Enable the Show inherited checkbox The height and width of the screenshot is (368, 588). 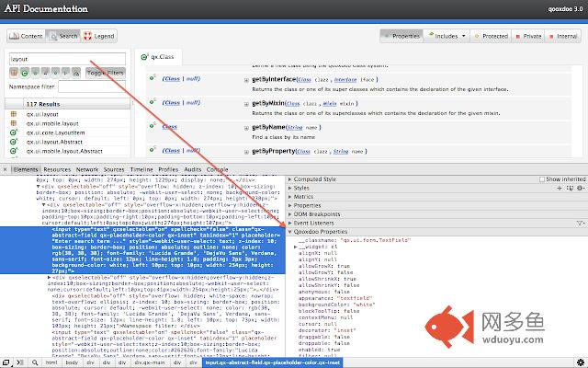pos(540,179)
